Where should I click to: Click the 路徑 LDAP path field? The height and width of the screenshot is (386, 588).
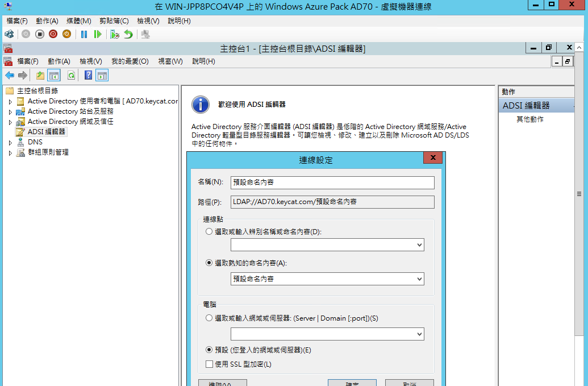click(332, 202)
